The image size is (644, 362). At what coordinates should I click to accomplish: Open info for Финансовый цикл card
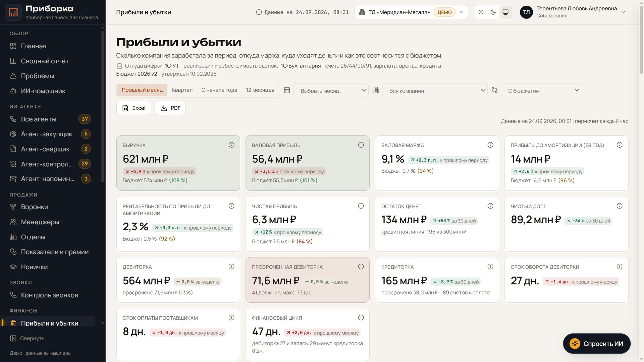(361, 317)
